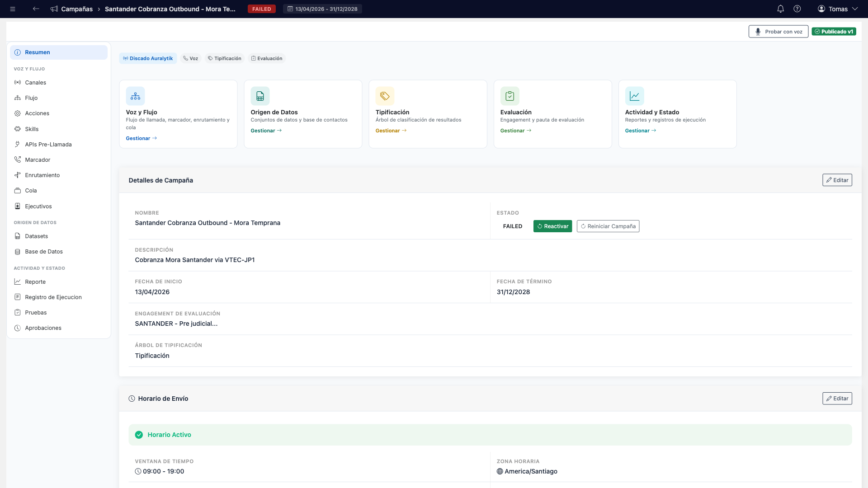Screen dimensions: 868x488
Task: Open the campaign date range picker
Action: point(322,9)
